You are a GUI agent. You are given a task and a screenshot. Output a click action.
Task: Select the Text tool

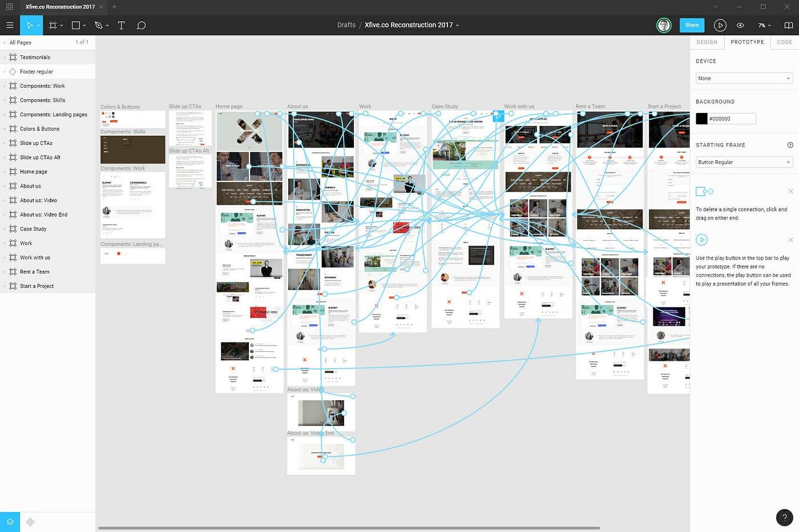pyautogui.click(x=121, y=25)
